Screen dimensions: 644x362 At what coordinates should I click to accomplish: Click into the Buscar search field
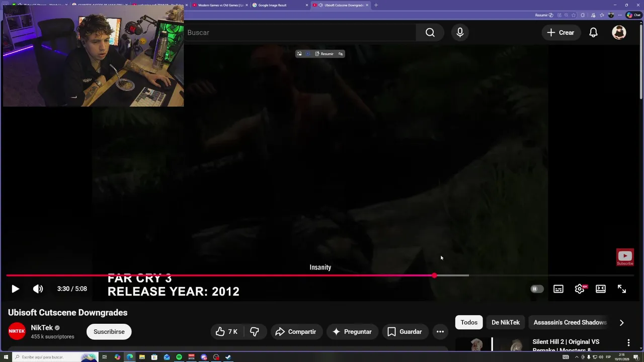point(299,33)
